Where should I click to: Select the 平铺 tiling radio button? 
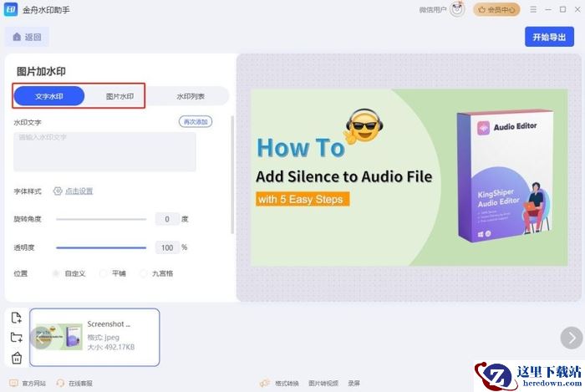coord(103,273)
